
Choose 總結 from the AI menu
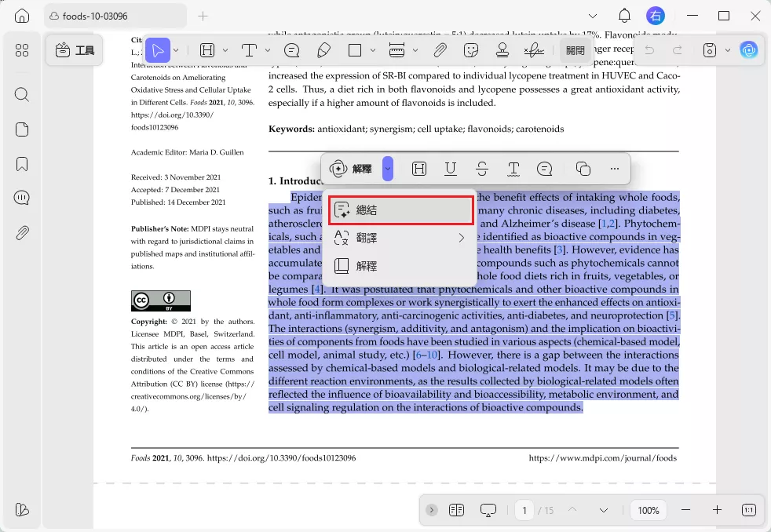400,210
